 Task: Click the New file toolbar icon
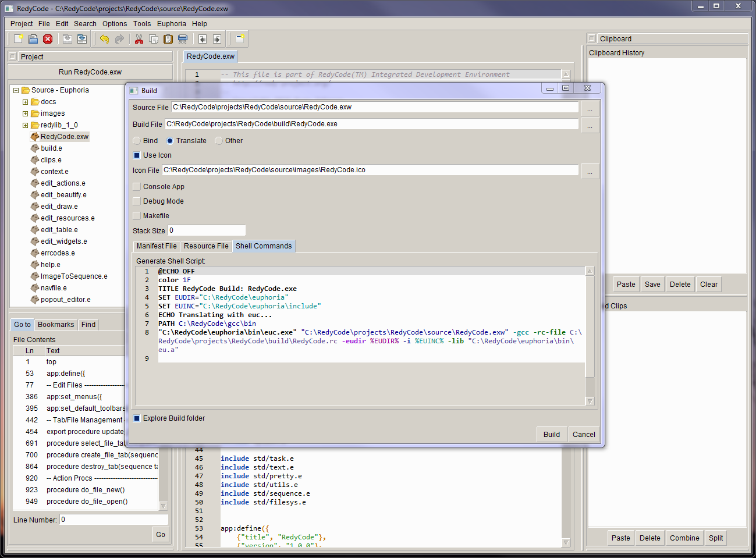pos(19,39)
